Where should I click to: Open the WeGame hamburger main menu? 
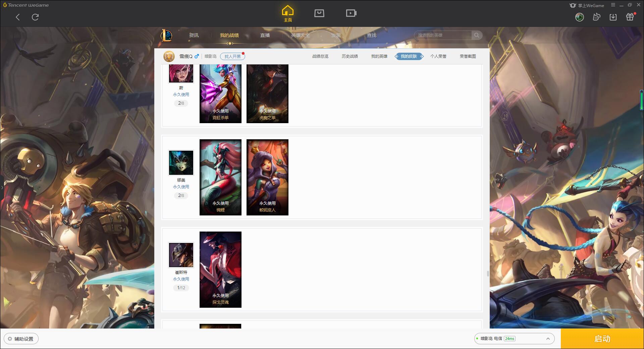(x=613, y=5)
